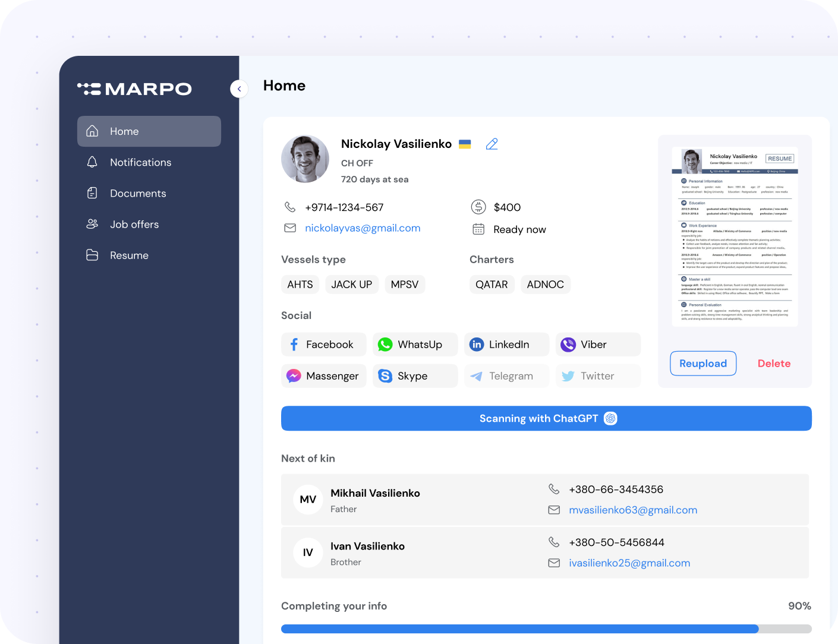Open the Skype social button

415,376
